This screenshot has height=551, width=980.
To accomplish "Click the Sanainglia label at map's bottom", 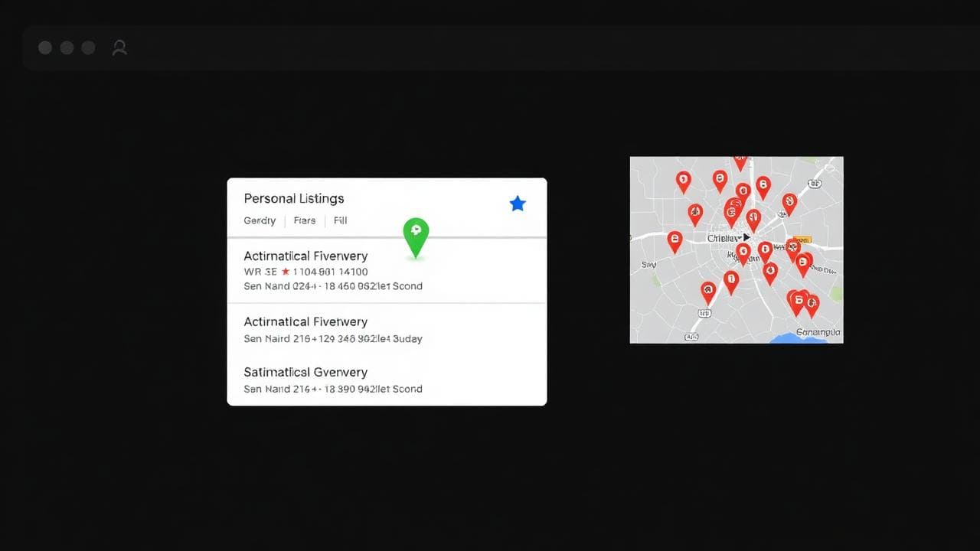I will (818, 332).
